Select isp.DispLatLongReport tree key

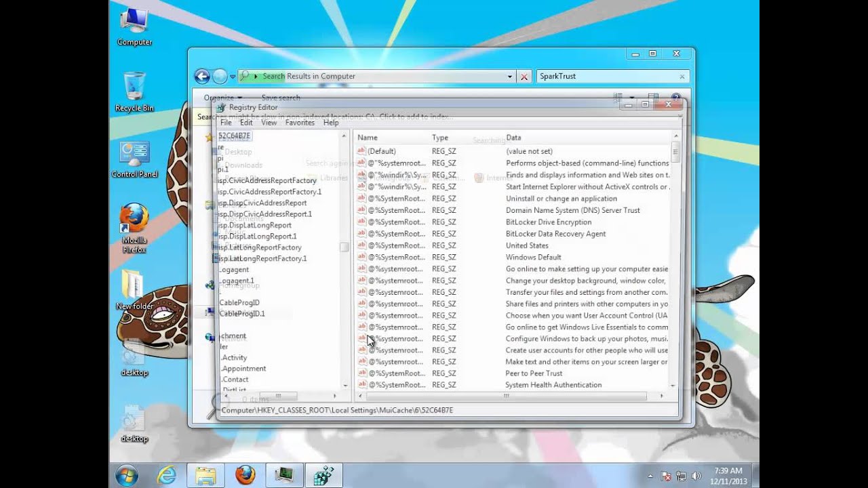(255, 225)
